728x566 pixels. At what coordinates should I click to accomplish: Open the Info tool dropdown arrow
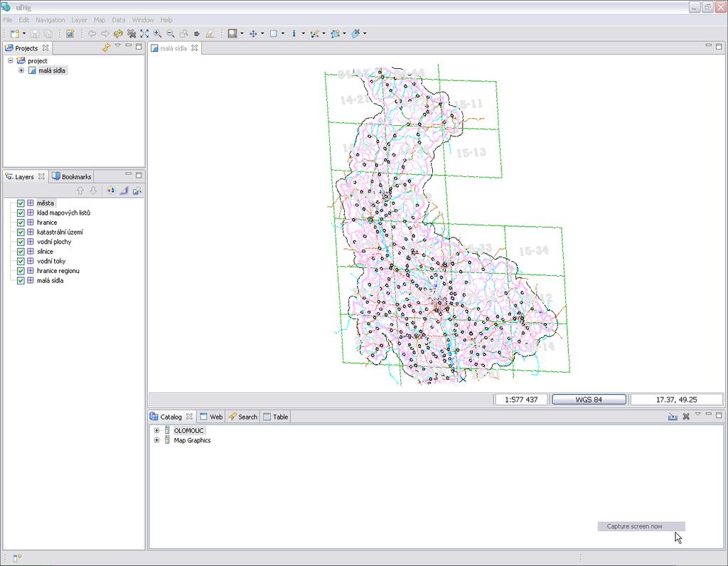tap(303, 33)
